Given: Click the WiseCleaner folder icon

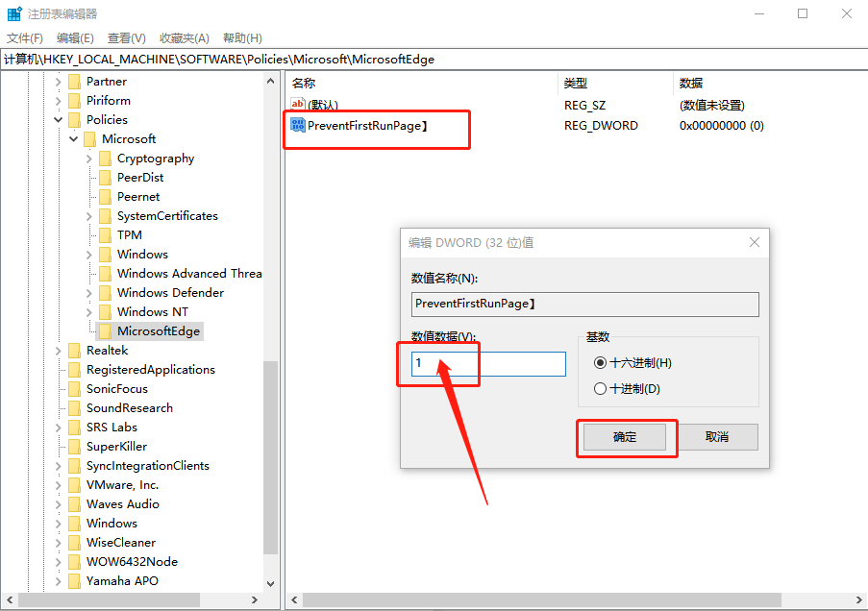Looking at the screenshot, I should pyautogui.click(x=74, y=543).
